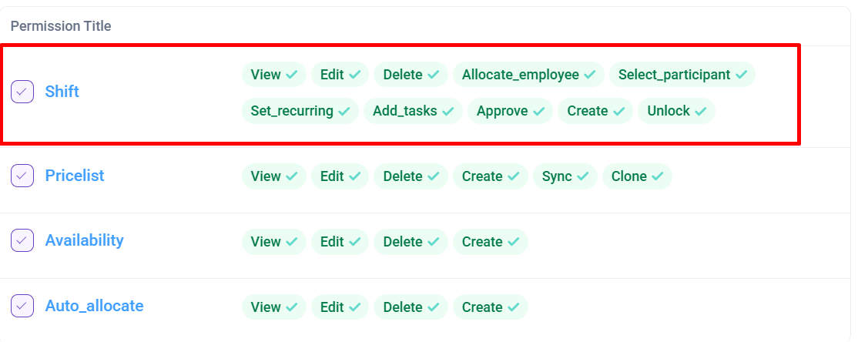Select the Availability permission title

coord(84,240)
